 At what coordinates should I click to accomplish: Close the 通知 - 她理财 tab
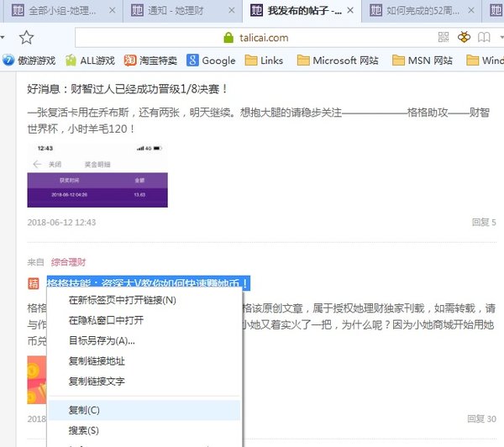[x=232, y=11]
